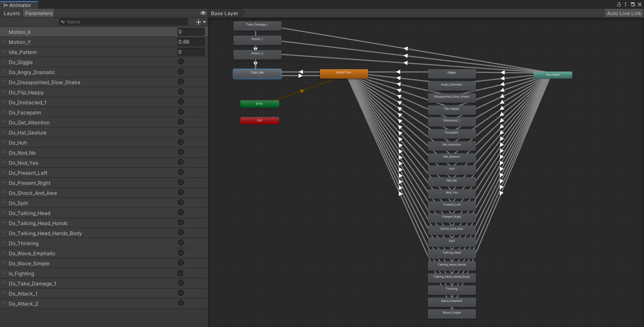The width and height of the screenshot is (644, 327).
Task: Fire the Do_Giggle trigger circle
Action: coord(181,62)
